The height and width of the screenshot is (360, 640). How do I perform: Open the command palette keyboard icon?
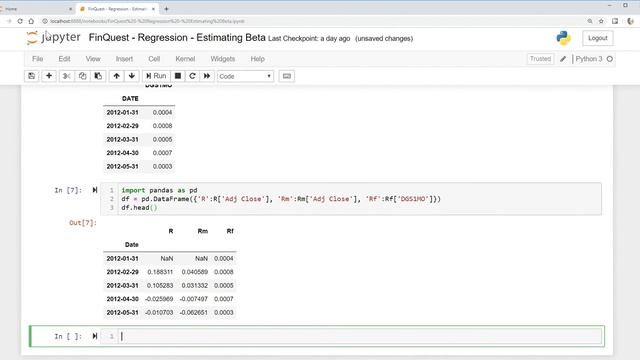(x=287, y=76)
